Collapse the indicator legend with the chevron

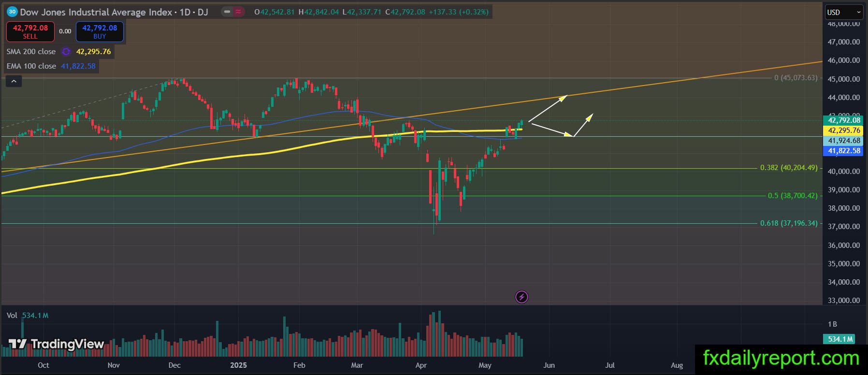pyautogui.click(x=14, y=81)
